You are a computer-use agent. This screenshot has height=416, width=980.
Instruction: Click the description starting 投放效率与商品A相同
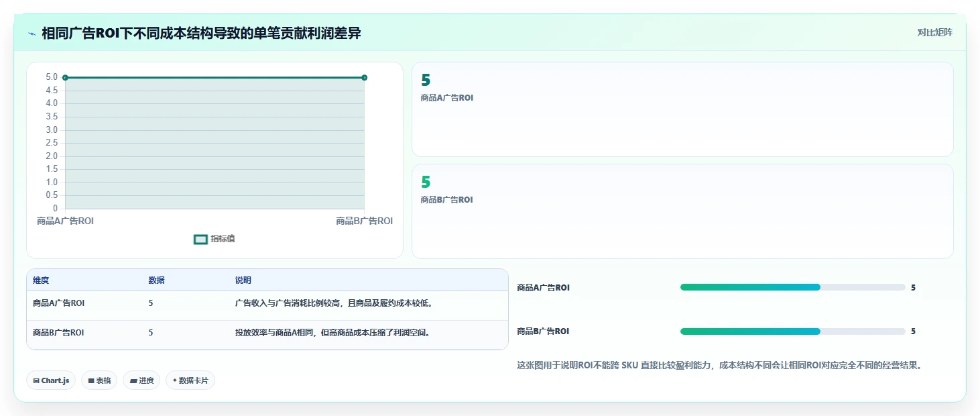click(332, 333)
